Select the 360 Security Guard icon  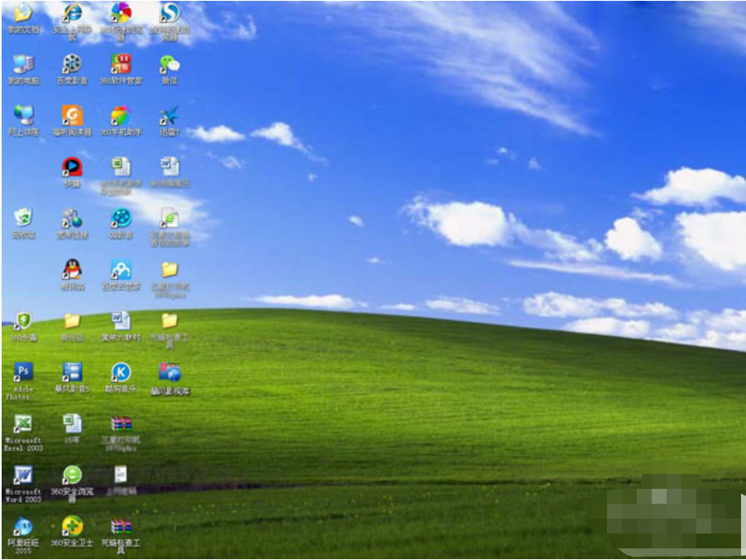[72, 526]
